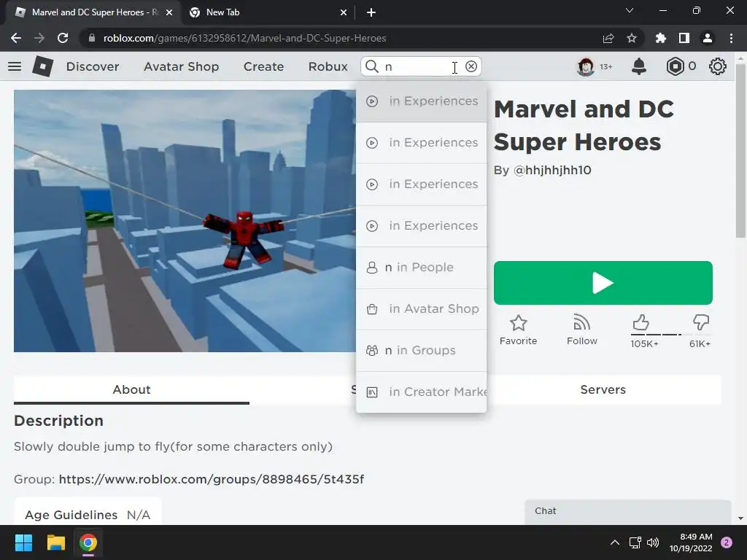Open the Chrome extensions puzzle icon
This screenshot has width=747, height=560.
pyautogui.click(x=661, y=38)
